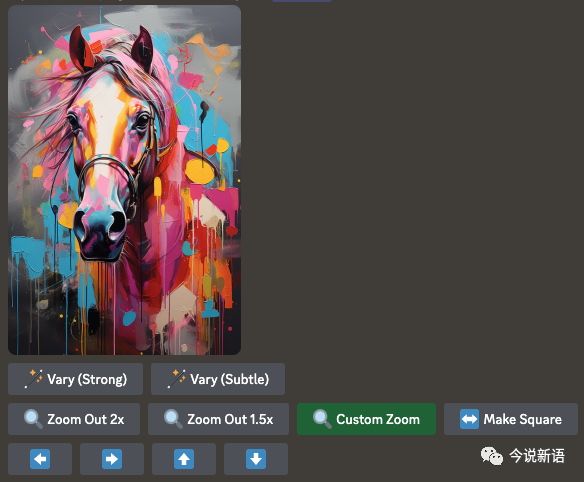Click the WeChat logo watermark
The image size is (584, 482).
[x=492, y=456]
